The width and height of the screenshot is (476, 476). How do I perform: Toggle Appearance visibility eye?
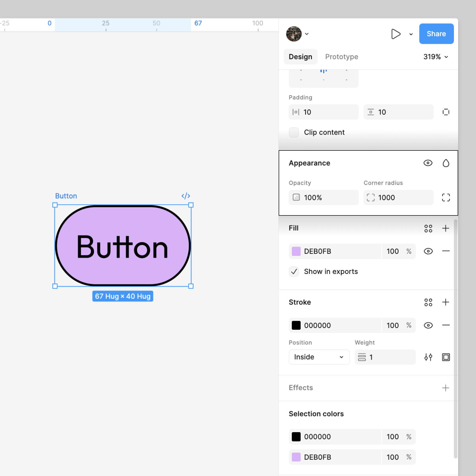pos(428,163)
